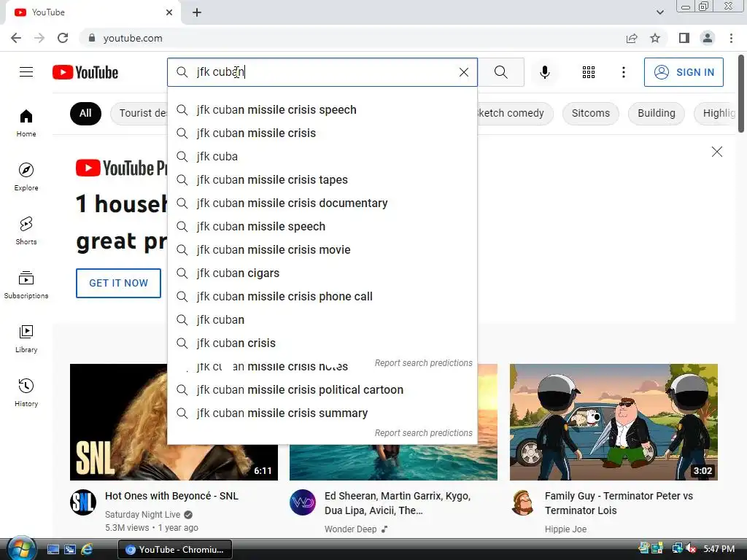Image resolution: width=747 pixels, height=560 pixels.
Task: Choose suggestion 'jfk cuban missile crisis political cartoon'
Action: click(x=322, y=390)
